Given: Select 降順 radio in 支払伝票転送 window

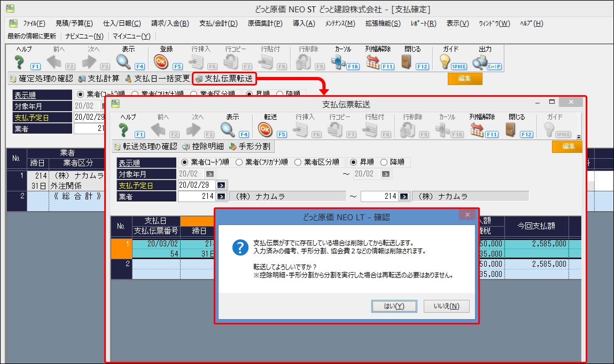Looking at the screenshot, I should click(384, 162).
